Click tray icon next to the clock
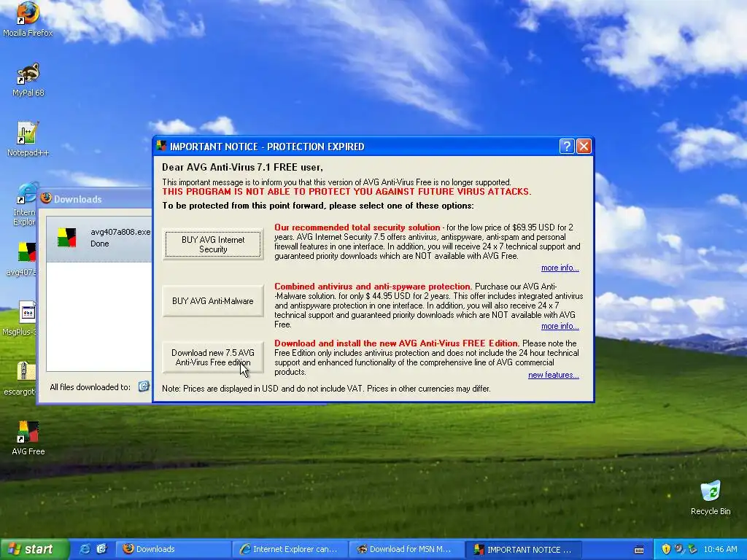747x560 pixels. pyautogui.click(x=693, y=549)
